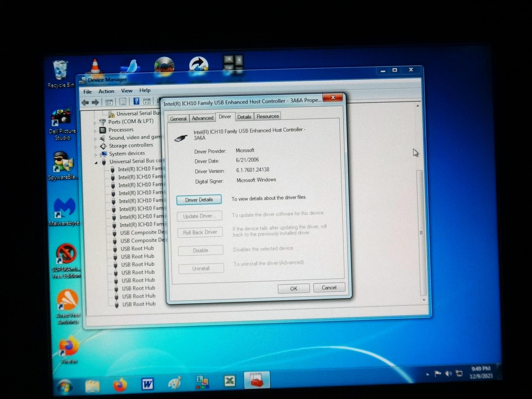Open the View menu
The width and height of the screenshot is (532, 399).
click(x=127, y=91)
